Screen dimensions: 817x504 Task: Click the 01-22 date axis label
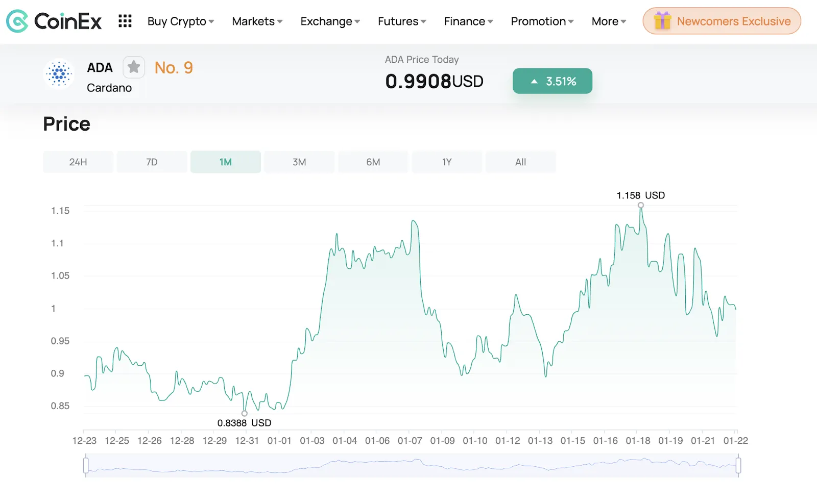pos(736,441)
